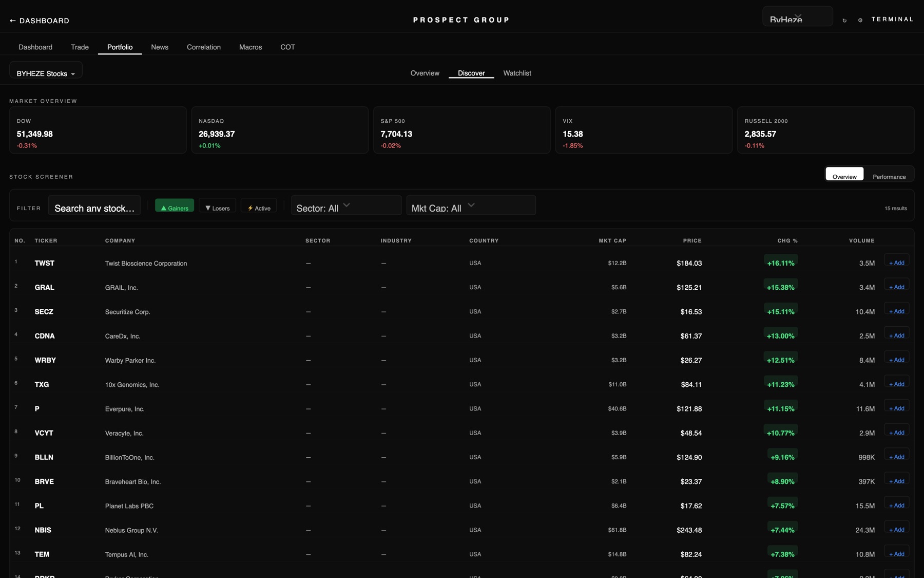The image size is (924, 578).
Task: Open the News tab
Action: (160, 47)
